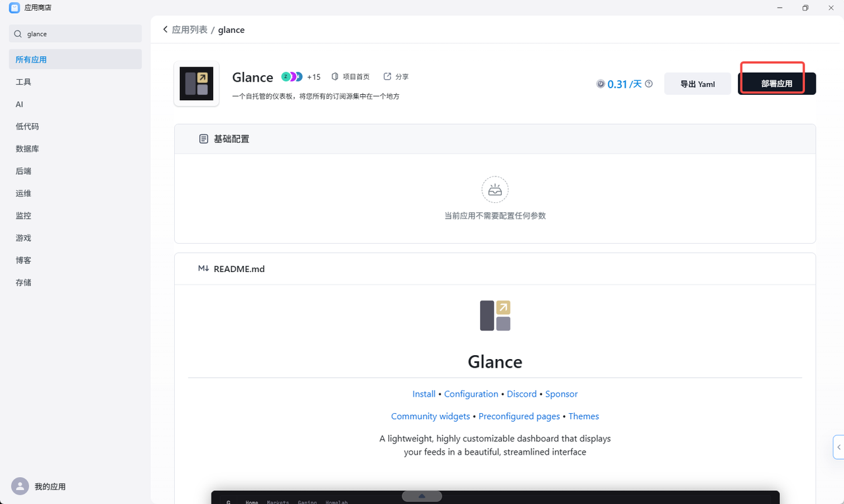
Task: Select 游戏 category
Action: click(x=75, y=238)
